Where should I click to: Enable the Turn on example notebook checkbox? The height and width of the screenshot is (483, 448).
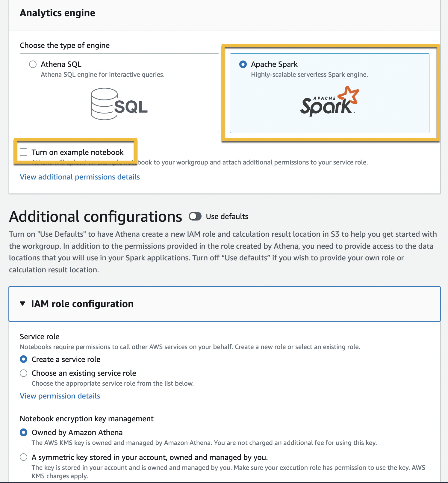(24, 152)
